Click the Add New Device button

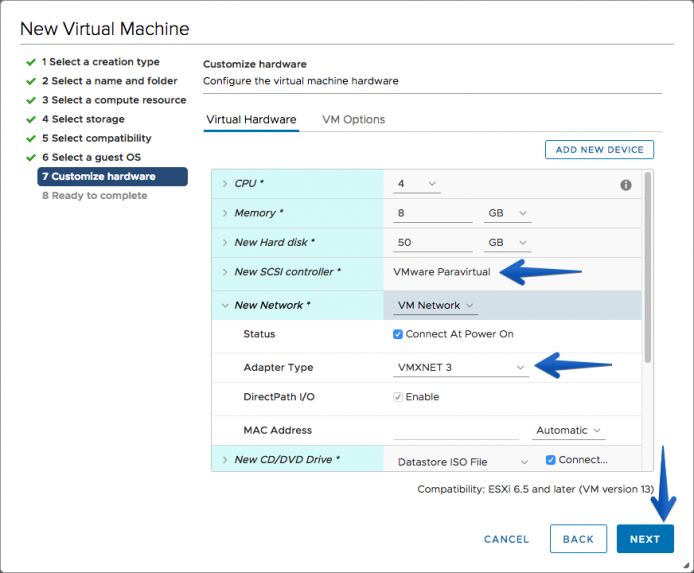click(599, 150)
